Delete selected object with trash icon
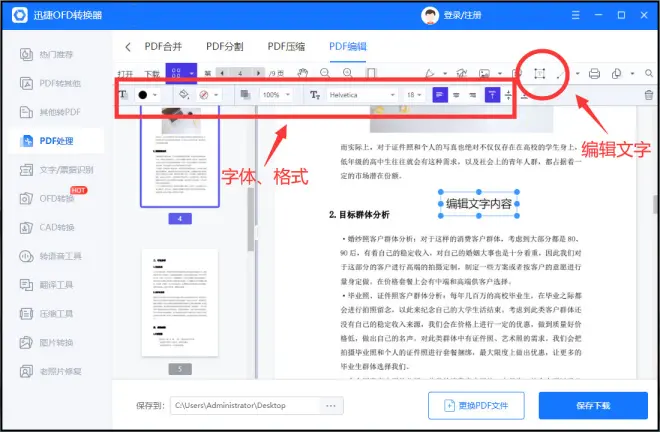Screen dimensions: 660x432 pos(649,95)
